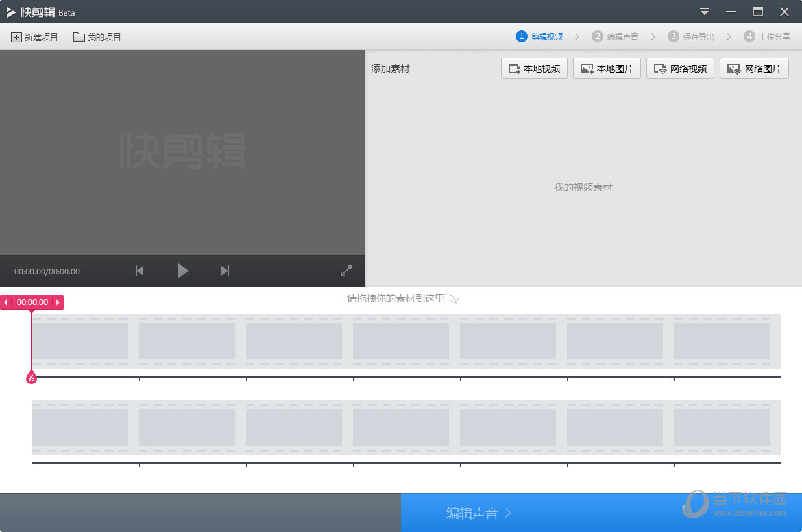
Task: Switch to step 2 编辑声音
Action: (x=615, y=36)
